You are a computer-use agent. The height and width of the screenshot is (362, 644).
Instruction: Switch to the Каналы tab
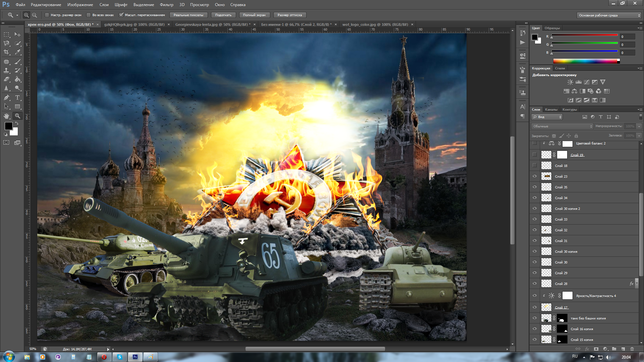tap(551, 110)
